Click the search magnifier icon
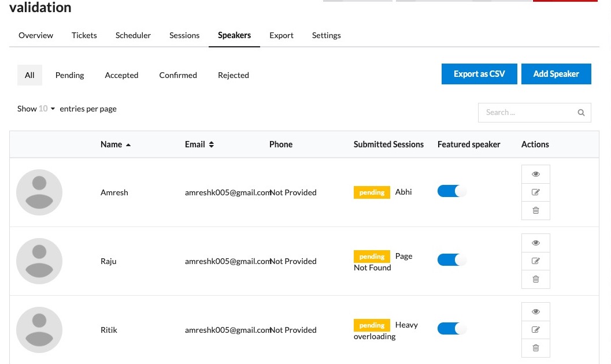Viewport: 611px width, 364px height. [x=581, y=113]
